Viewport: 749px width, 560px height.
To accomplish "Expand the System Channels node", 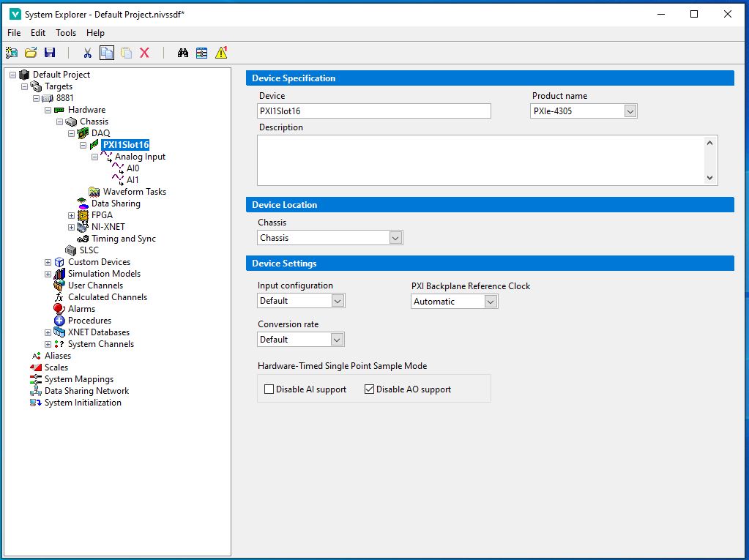I will 48,344.
